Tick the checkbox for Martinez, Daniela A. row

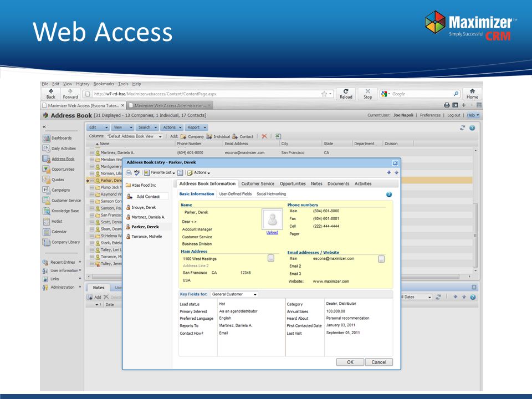coord(92,153)
